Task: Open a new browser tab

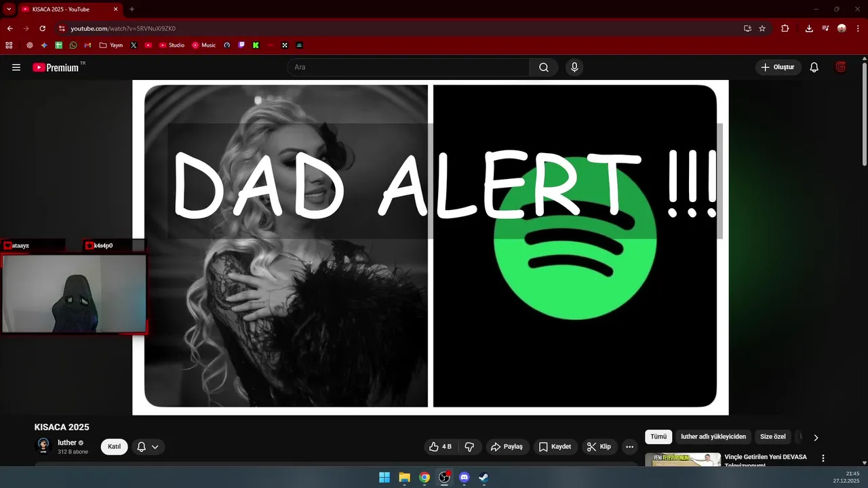Action: [x=132, y=9]
